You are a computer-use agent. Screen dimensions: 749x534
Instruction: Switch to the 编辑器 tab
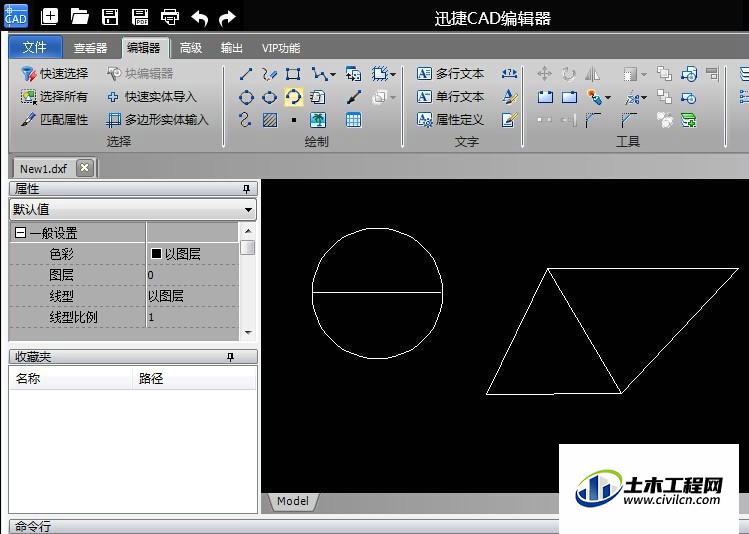144,48
